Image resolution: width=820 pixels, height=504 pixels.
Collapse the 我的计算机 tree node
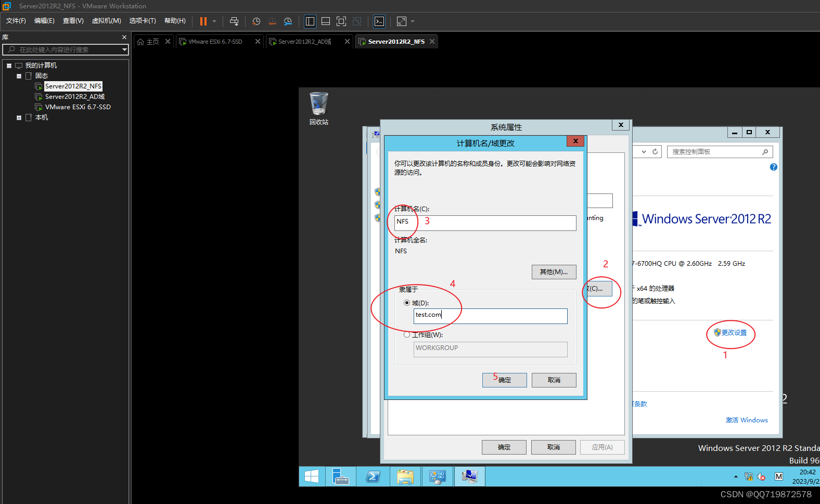(9, 66)
